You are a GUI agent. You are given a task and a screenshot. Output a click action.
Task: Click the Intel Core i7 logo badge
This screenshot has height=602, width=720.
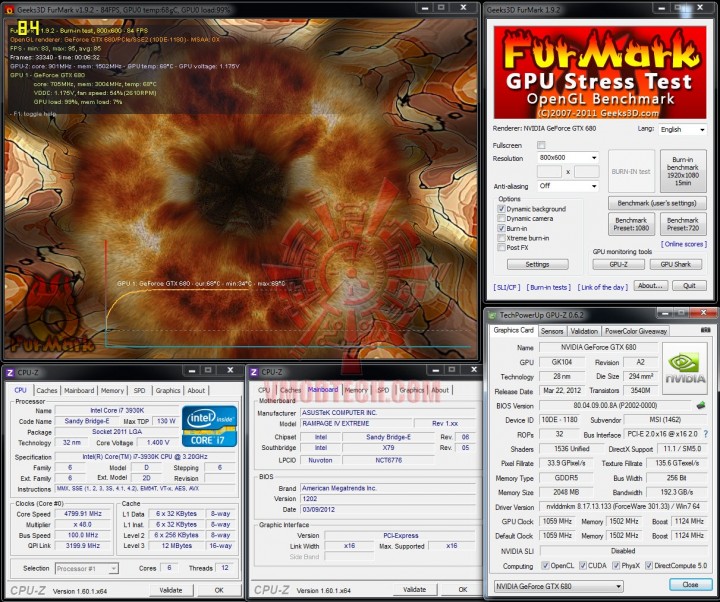(x=209, y=426)
